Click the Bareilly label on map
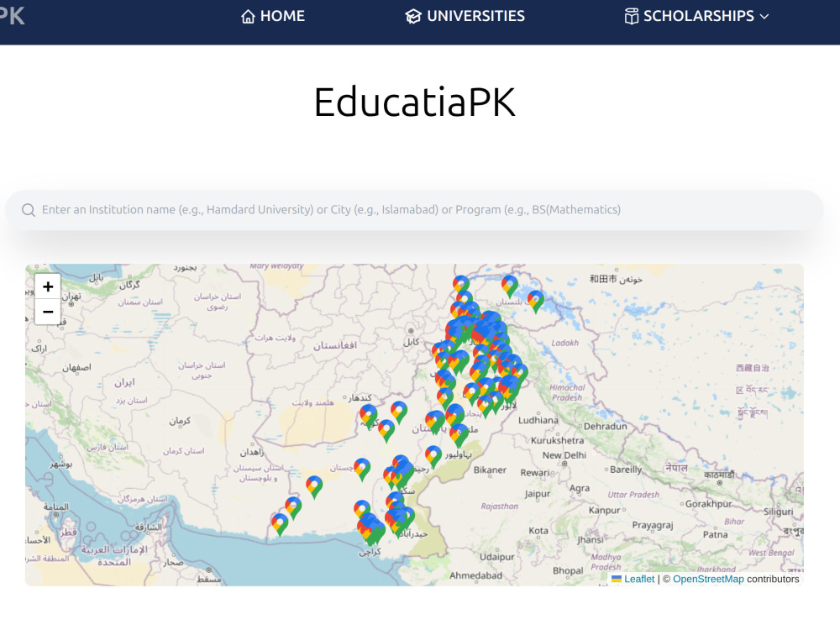The width and height of the screenshot is (840, 630). pos(625,470)
